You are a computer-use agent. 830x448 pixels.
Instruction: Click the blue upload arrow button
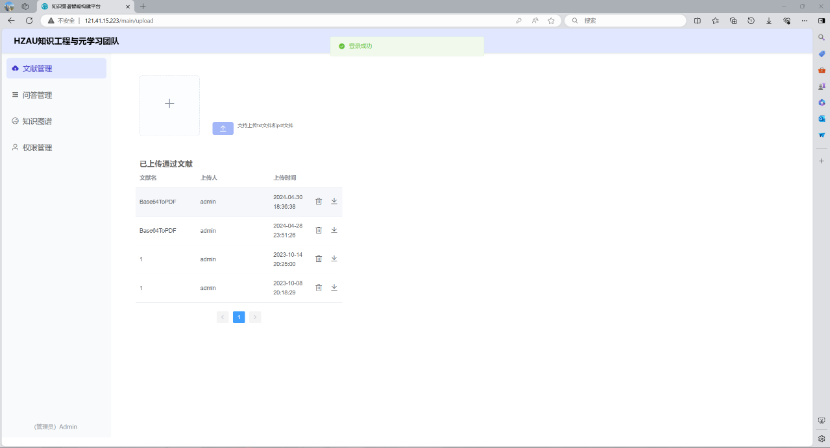[223, 128]
